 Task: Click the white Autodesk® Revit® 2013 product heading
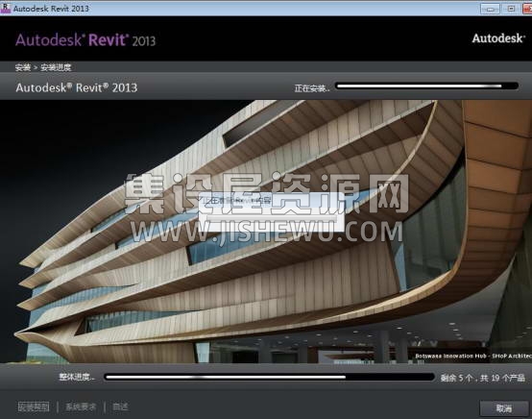[x=76, y=88]
